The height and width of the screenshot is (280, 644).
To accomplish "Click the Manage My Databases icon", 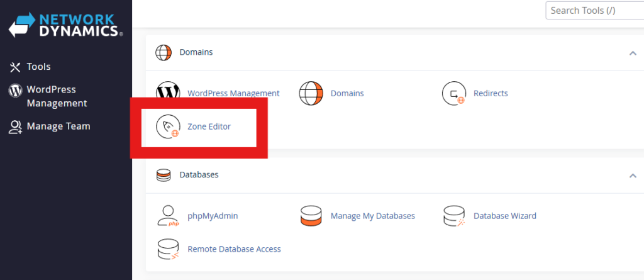I will point(311,216).
